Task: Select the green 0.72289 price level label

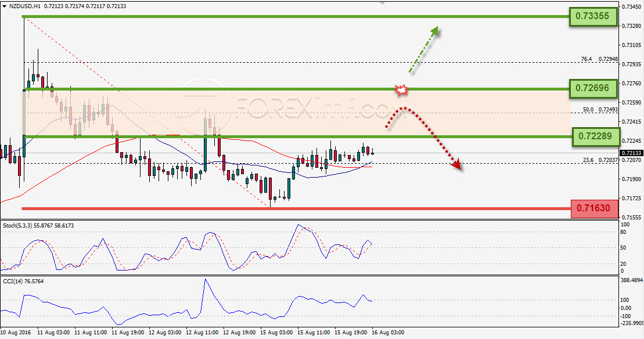Action: (596, 136)
